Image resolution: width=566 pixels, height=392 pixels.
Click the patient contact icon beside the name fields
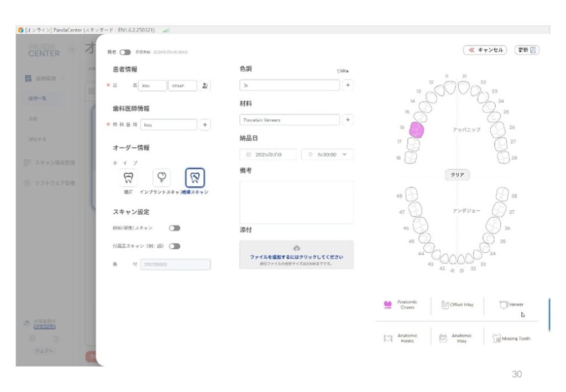(x=205, y=86)
